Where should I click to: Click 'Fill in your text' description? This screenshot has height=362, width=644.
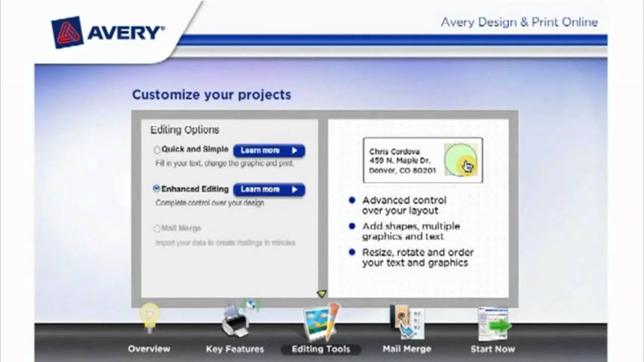point(224,163)
